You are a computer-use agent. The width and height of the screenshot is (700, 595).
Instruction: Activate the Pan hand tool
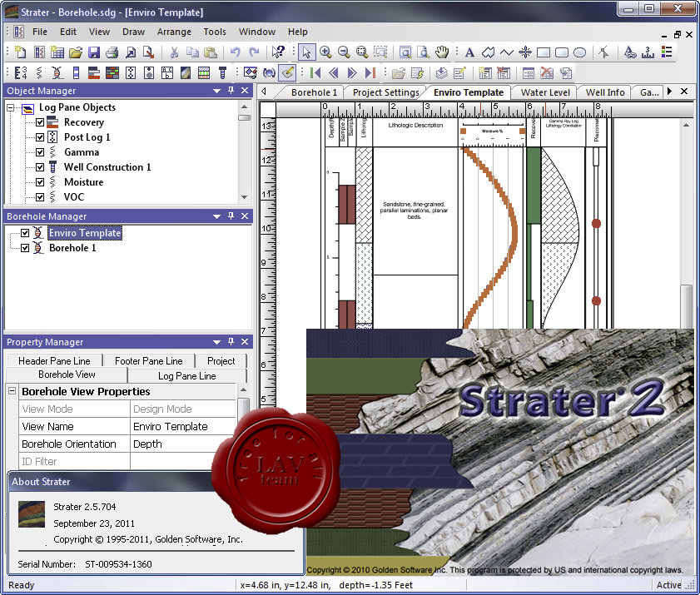coord(441,52)
